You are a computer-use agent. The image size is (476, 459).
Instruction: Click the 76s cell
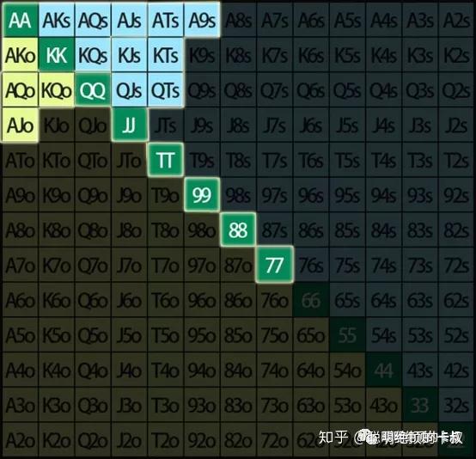[x=311, y=265]
